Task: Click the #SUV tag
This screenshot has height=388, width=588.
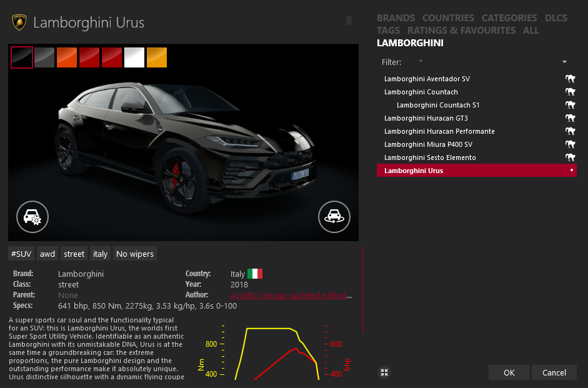Action: 21,254
